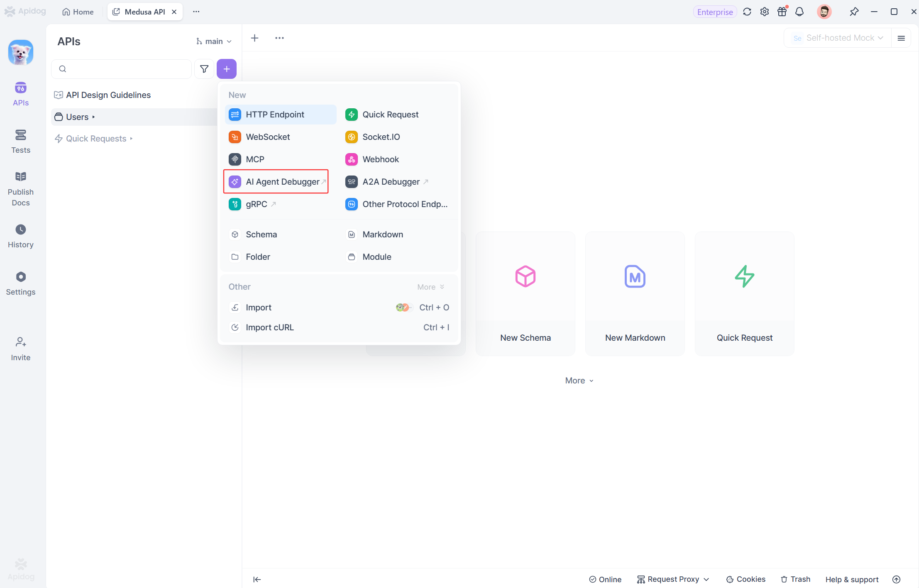Image resolution: width=919 pixels, height=588 pixels.
Task: Click the Invite members icon
Action: point(20,349)
